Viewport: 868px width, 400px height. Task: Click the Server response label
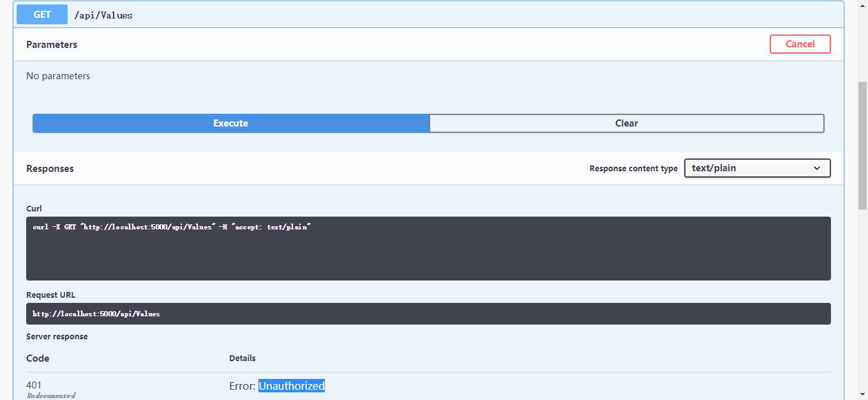tap(57, 336)
